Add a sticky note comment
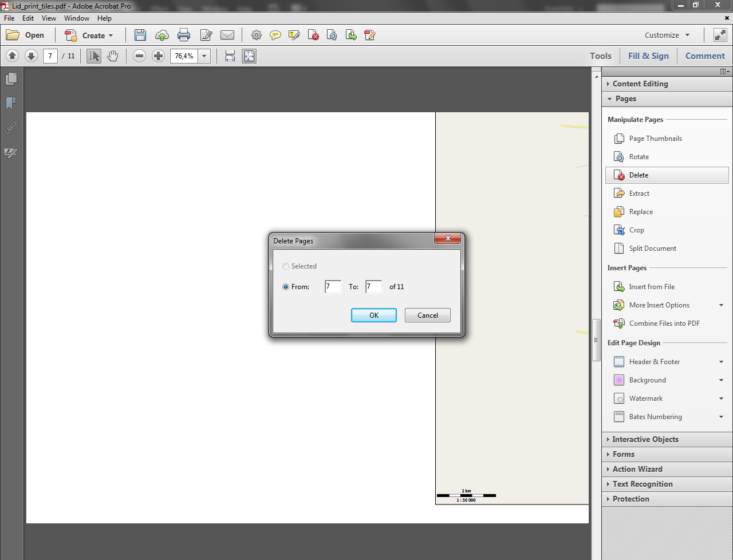 pyautogui.click(x=275, y=35)
